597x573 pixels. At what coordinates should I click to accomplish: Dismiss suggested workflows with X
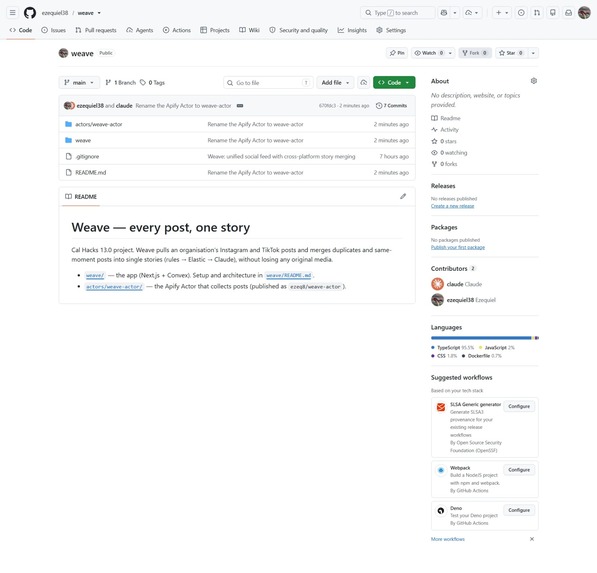[532, 539]
